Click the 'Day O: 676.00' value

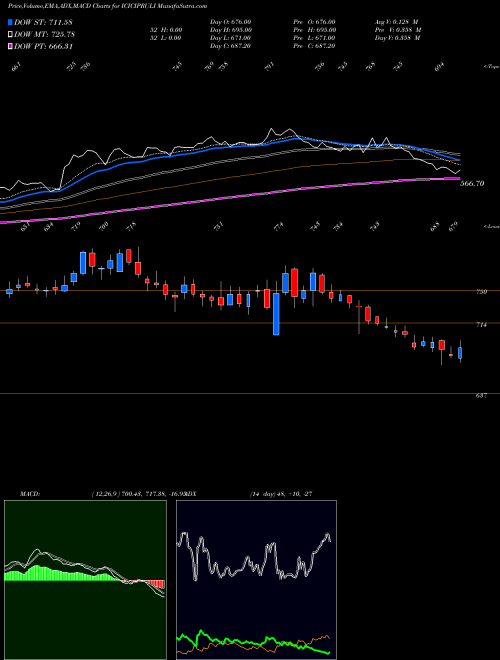tap(231, 22)
